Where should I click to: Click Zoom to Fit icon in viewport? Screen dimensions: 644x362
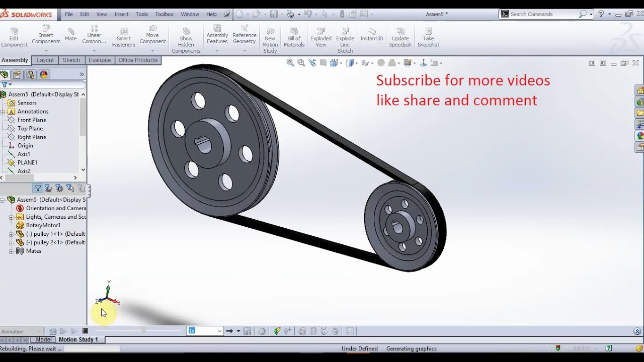pyautogui.click(x=290, y=63)
